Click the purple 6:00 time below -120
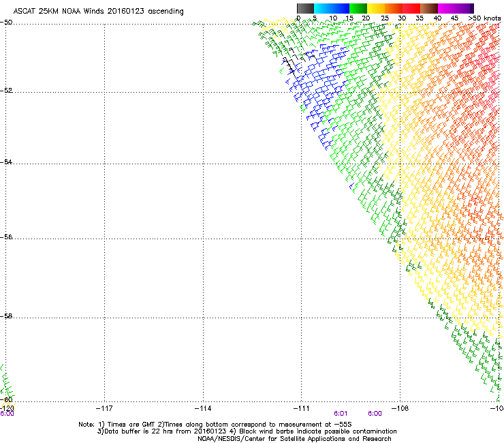Image resolution: width=504 pixels, height=443 pixels. coord(7,414)
